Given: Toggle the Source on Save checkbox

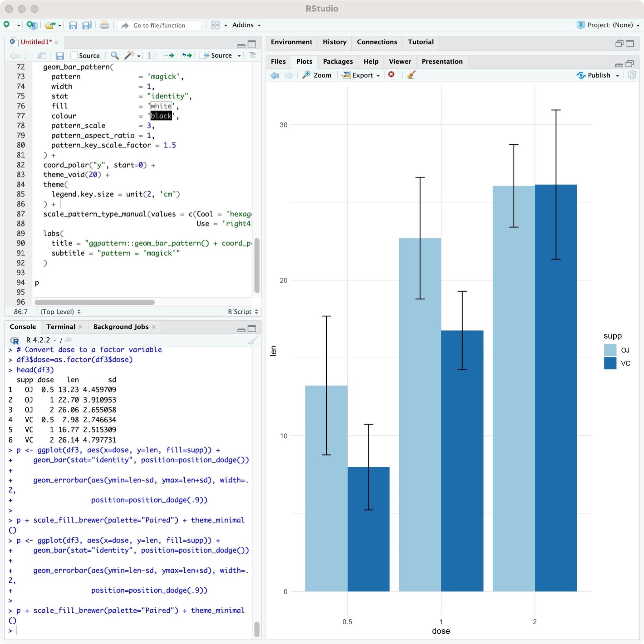Looking at the screenshot, I should point(74,55).
